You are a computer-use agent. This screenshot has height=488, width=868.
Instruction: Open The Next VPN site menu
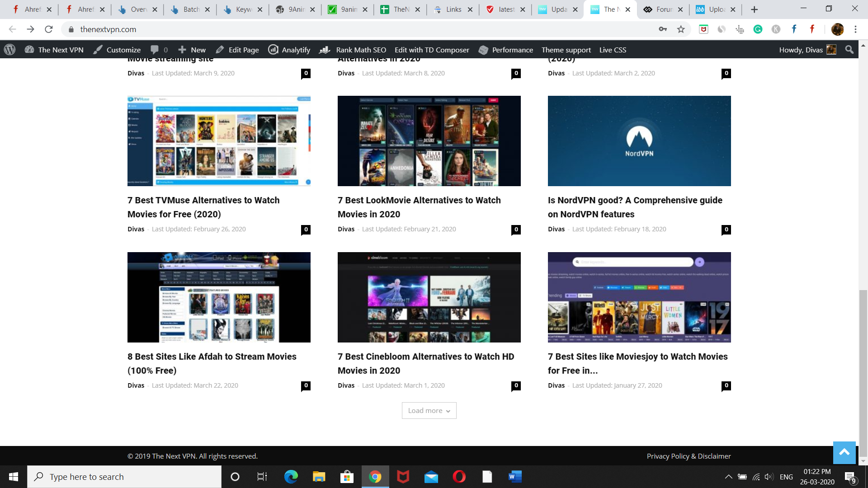(x=54, y=50)
